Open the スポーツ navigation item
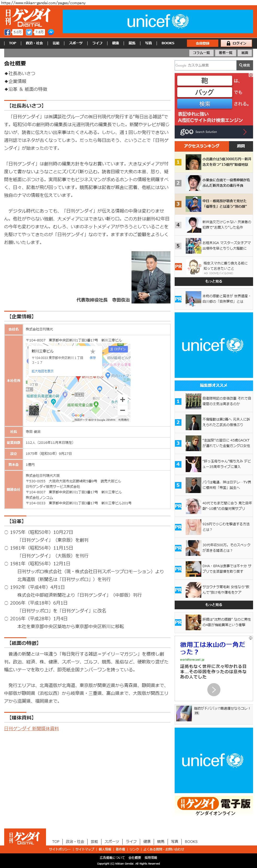Image resolution: width=257 pixels, height=868 pixels. pos(76,43)
